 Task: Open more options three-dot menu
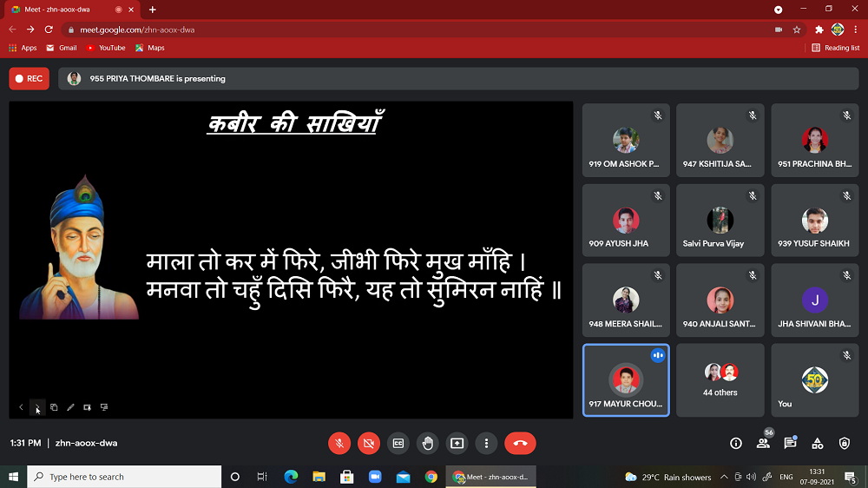(x=486, y=443)
